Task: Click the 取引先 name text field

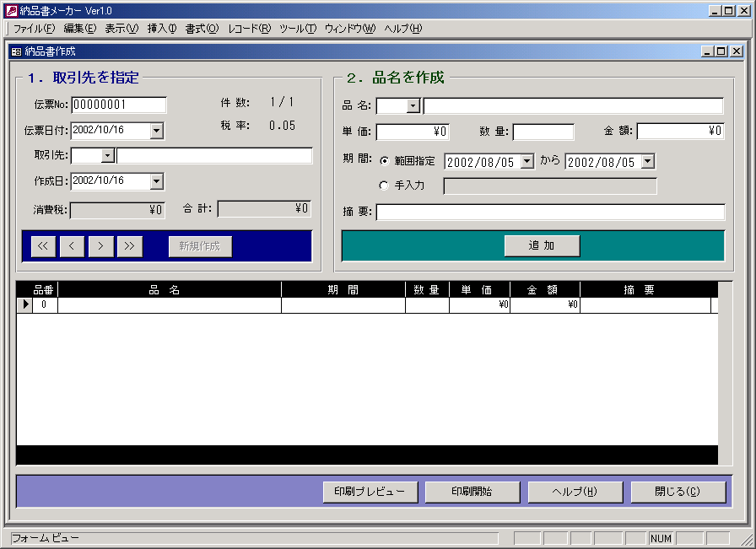Action: 214,155
